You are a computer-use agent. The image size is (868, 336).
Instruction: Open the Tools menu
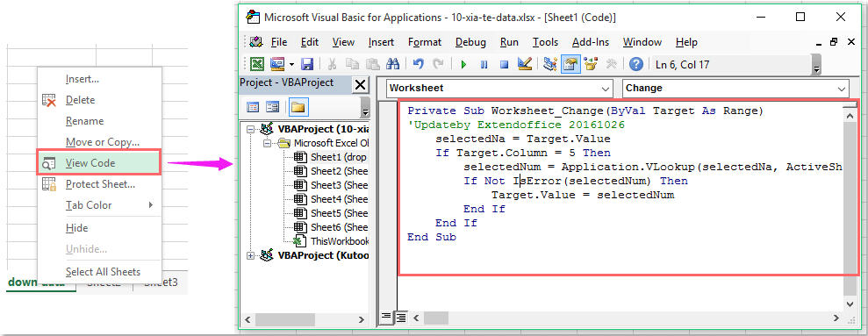click(x=546, y=42)
